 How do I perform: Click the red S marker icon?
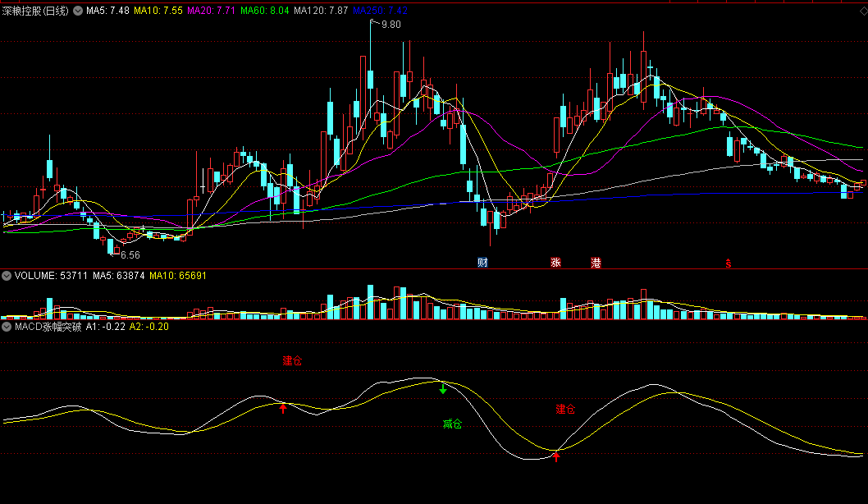point(729,263)
